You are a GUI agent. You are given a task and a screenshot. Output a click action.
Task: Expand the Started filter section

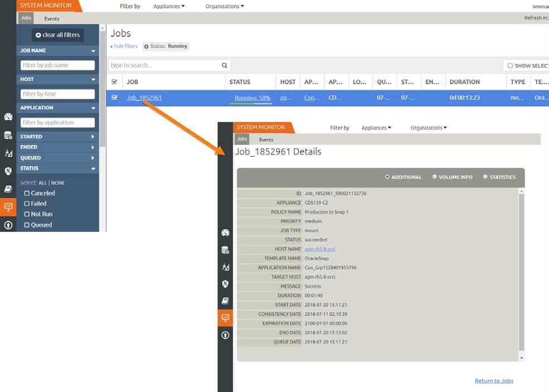click(x=58, y=137)
